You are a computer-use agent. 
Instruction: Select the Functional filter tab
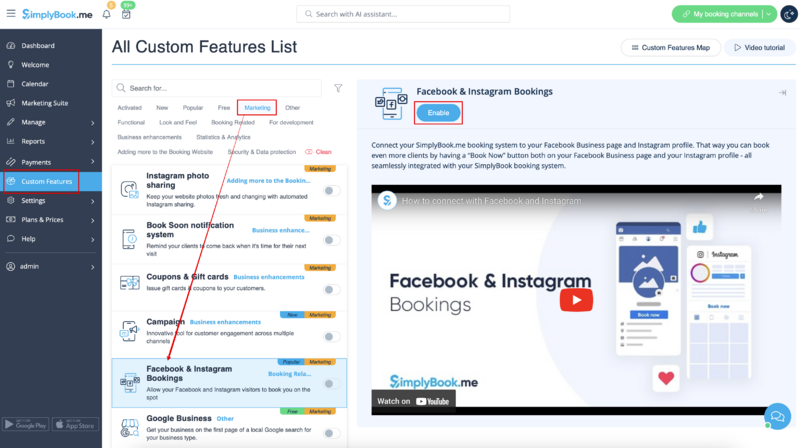point(131,122)
